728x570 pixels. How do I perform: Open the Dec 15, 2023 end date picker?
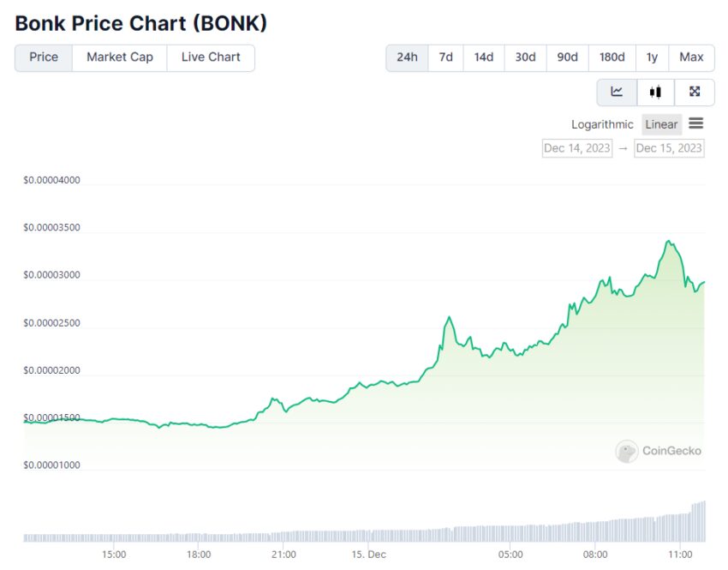click(x=669, y=148)
